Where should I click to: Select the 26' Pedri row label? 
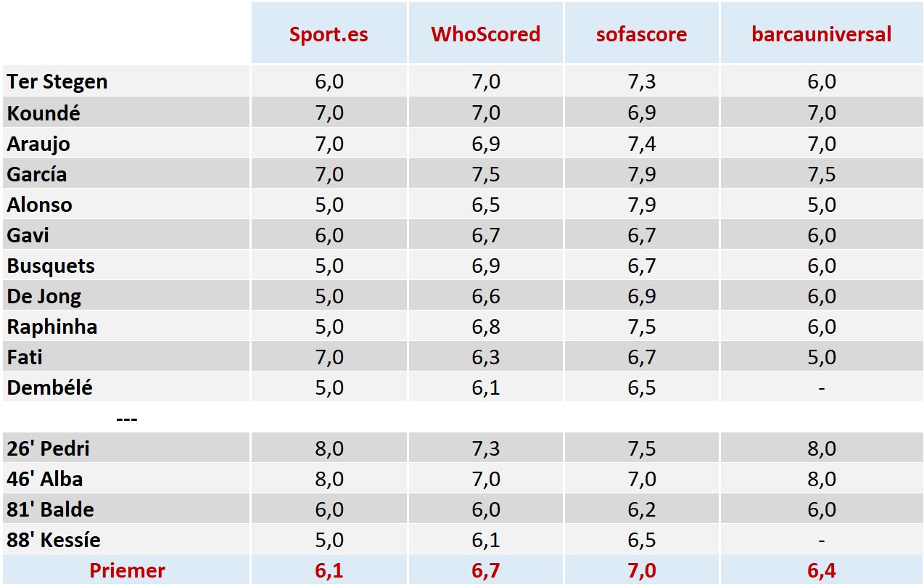point(49,448)
